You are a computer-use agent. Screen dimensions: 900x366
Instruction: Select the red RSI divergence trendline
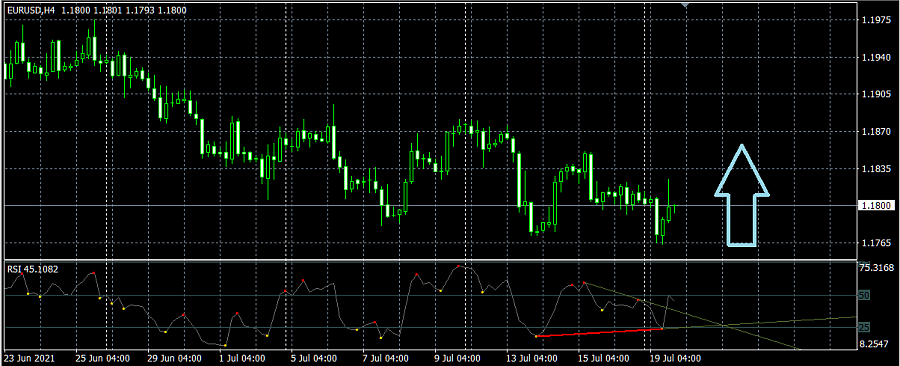[x=599, y=333]
